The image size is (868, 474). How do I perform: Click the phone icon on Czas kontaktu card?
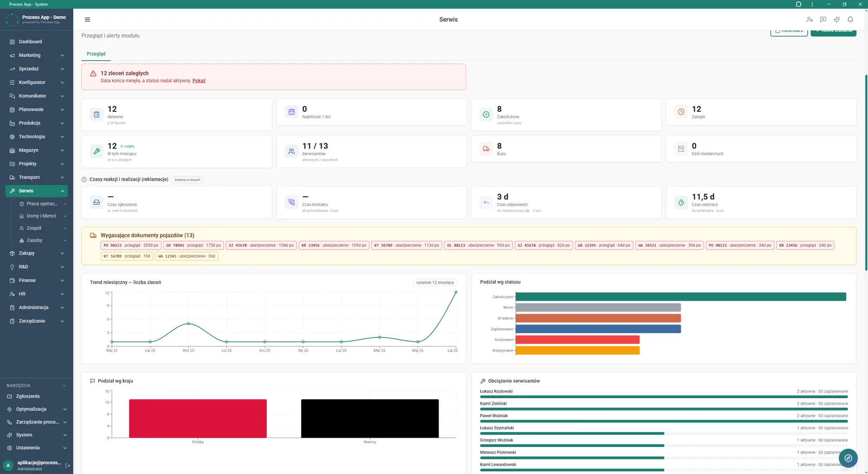tap(291, 202)
